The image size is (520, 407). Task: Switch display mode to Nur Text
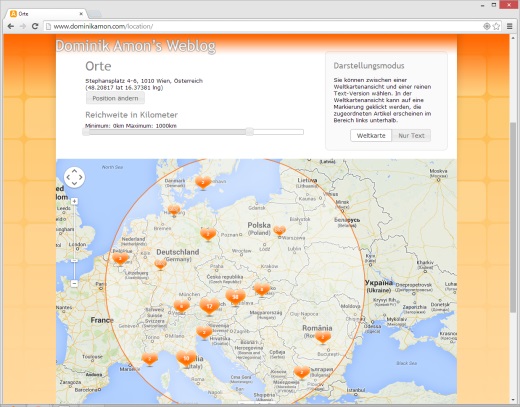[x=411, y=136]
